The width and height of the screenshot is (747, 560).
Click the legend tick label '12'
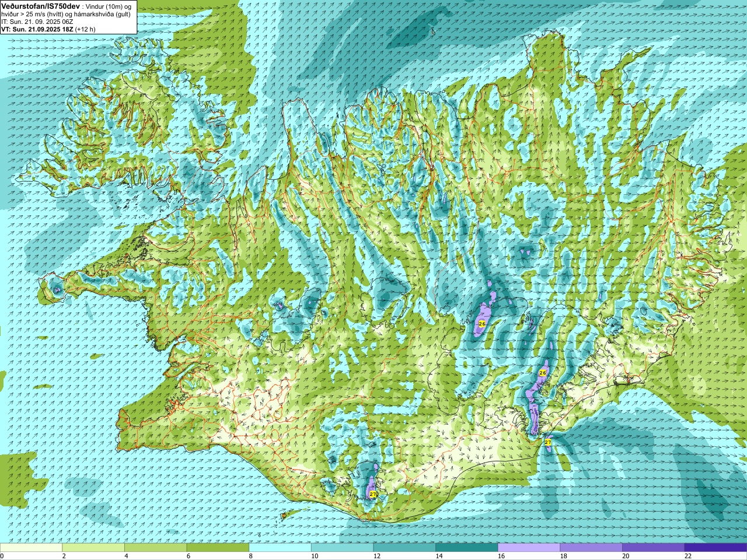pyautogui.click(x=376, y=556)
